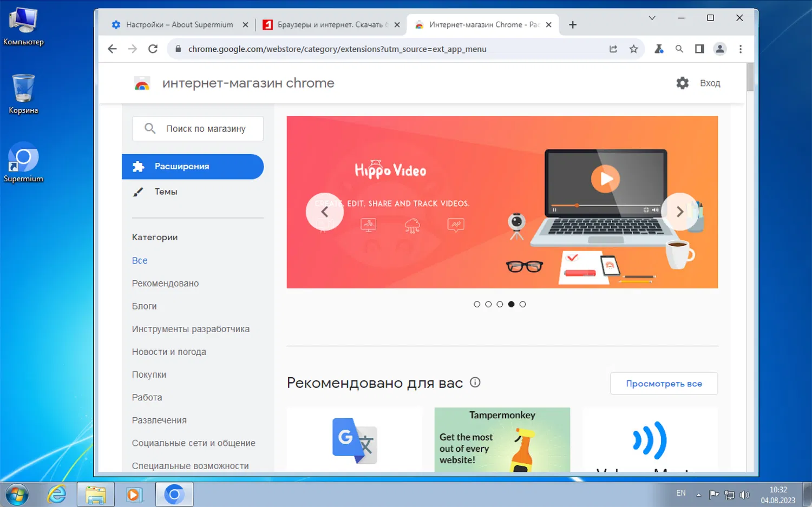Select the second carousel dot
Viewport: 812px width, 507px height.
tap(488, 304)
